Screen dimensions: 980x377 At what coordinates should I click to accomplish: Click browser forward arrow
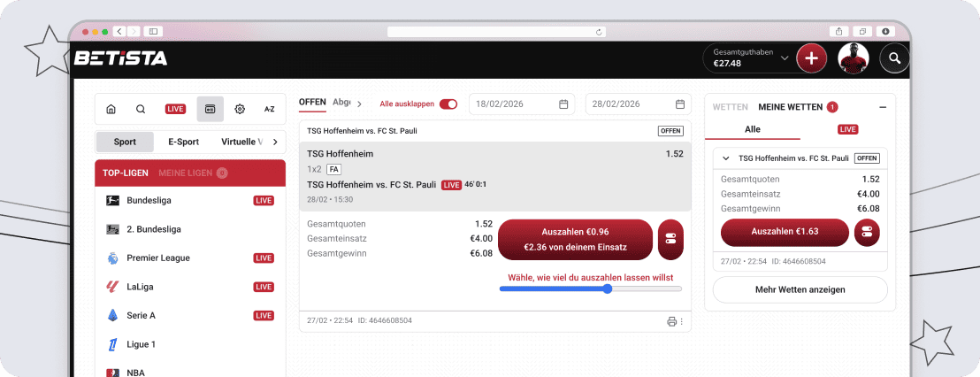[133, 31]
